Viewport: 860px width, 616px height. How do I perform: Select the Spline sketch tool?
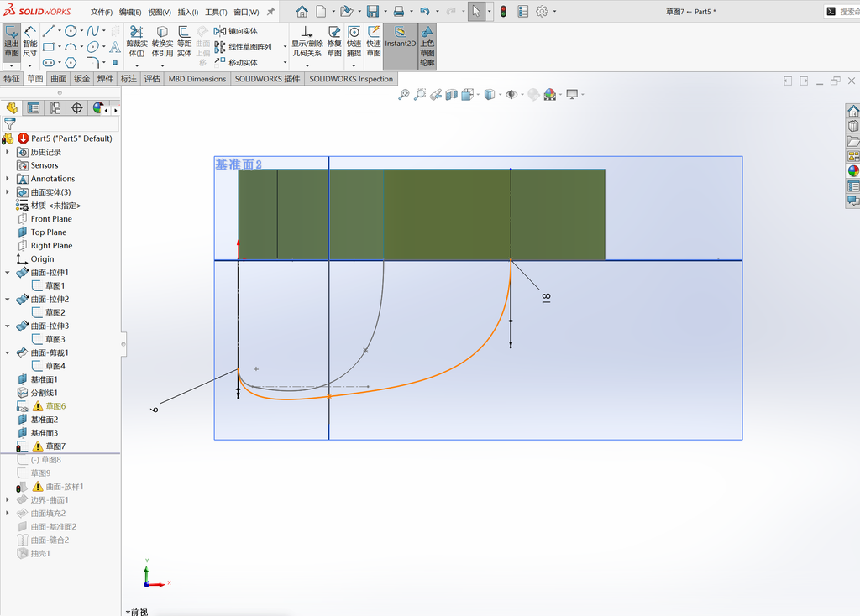click(92, 31)
